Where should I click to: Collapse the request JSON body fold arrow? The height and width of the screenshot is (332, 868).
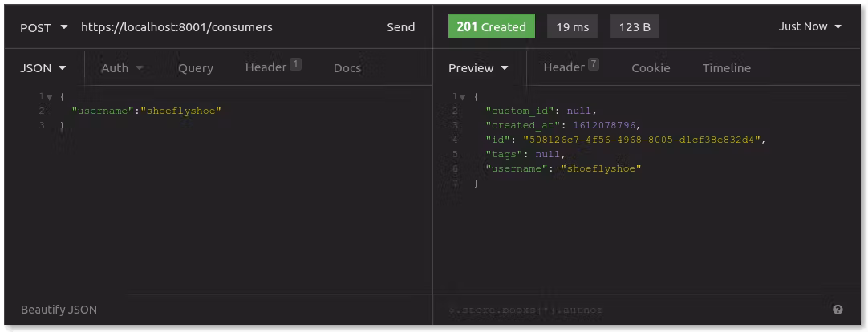coord(50,97)
